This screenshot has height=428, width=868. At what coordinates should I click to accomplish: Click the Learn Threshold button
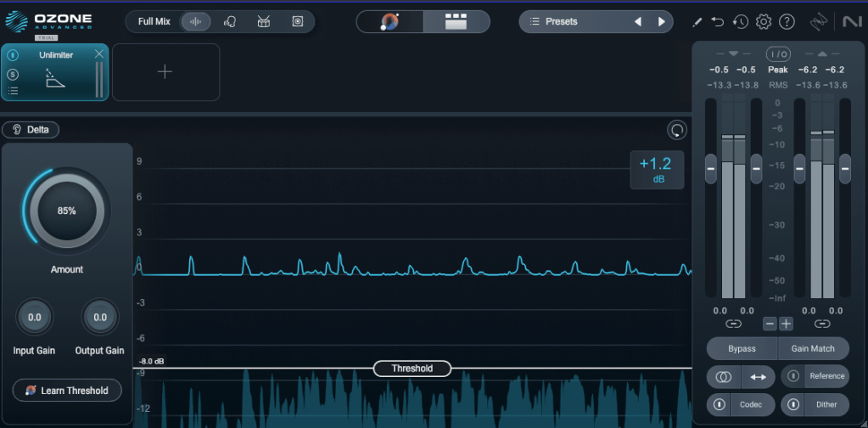point(67,391)
